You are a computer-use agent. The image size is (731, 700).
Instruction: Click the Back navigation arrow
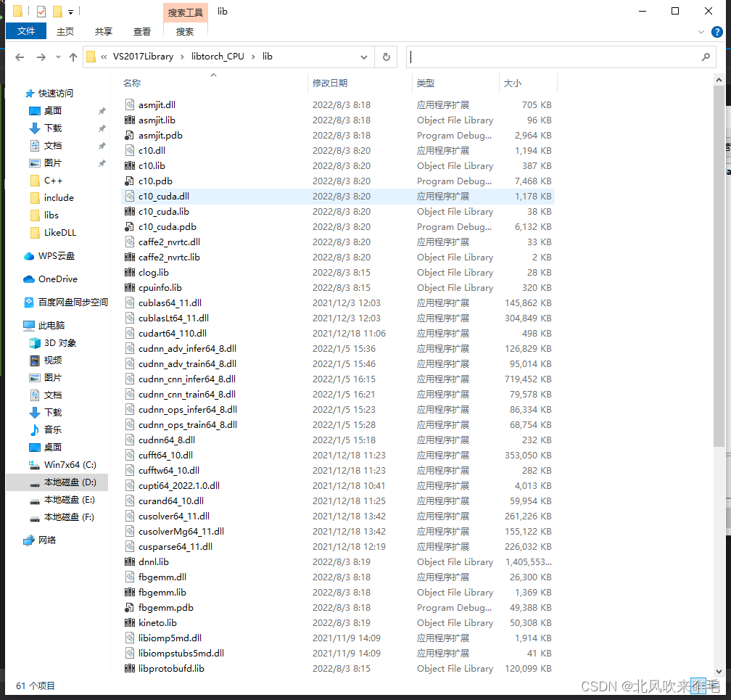click(20, 57)
